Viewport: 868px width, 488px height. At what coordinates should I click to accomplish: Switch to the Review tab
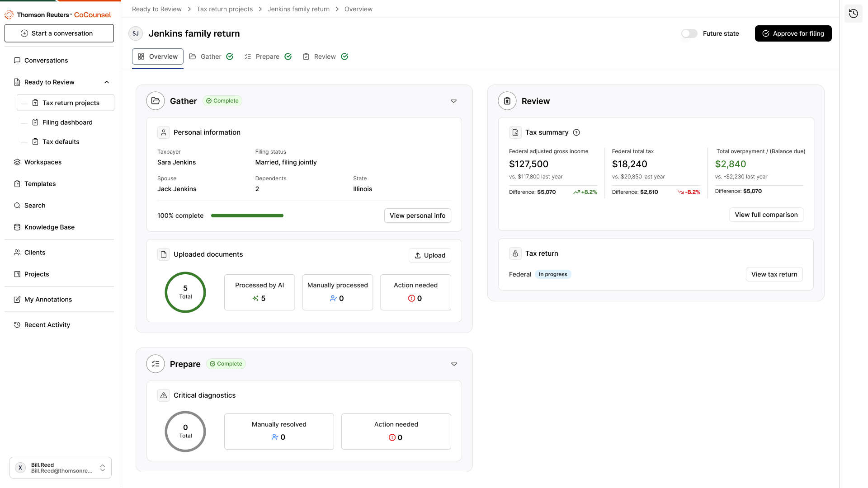(x=325, y=56)
